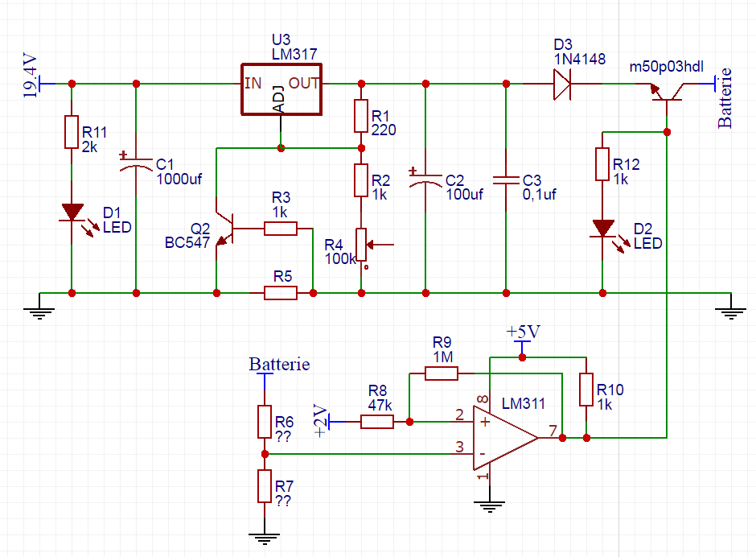Click the '1000uf' value of C1
Screen dimensions: 756x557
click(179, 179)
